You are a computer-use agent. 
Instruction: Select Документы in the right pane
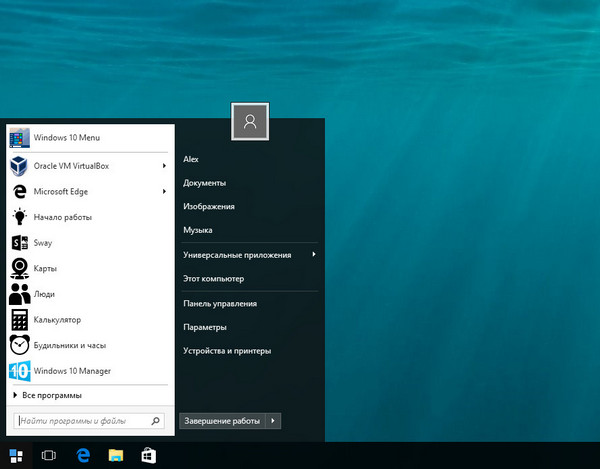click(x=204, y=183)
